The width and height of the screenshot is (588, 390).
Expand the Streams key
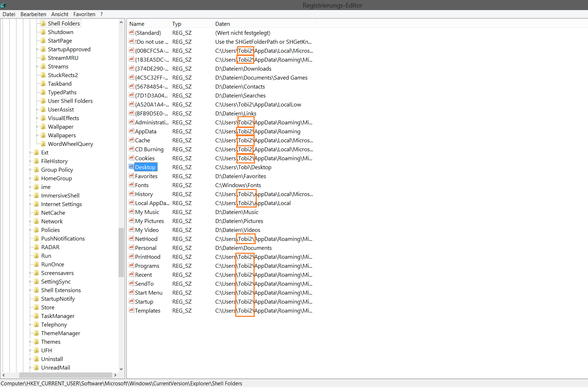point(37,67)
